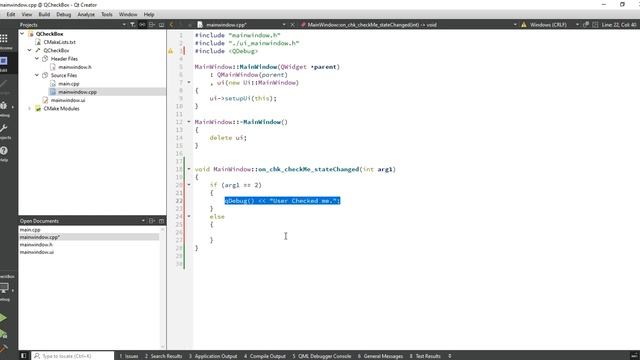The image size is (640, 360).
Task: Close the mainwindow.cpp document with X
Action: tap(292, 25)
